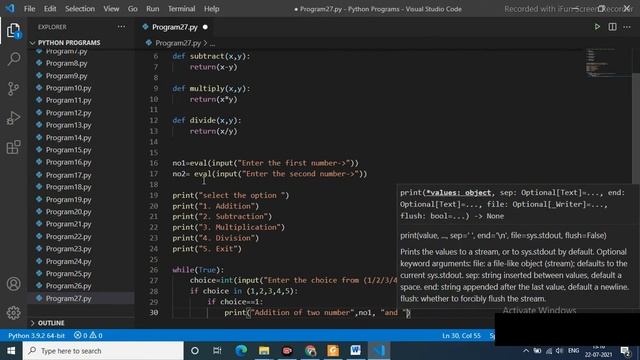Split the editor to the right
Viewport: 640px width, 360px height.
(x=612, y=27)
